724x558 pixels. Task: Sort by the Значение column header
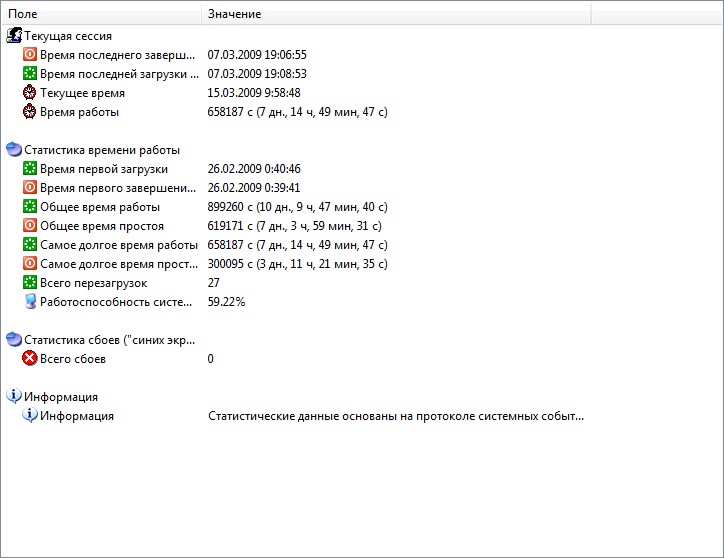click(x=396, y=14)
